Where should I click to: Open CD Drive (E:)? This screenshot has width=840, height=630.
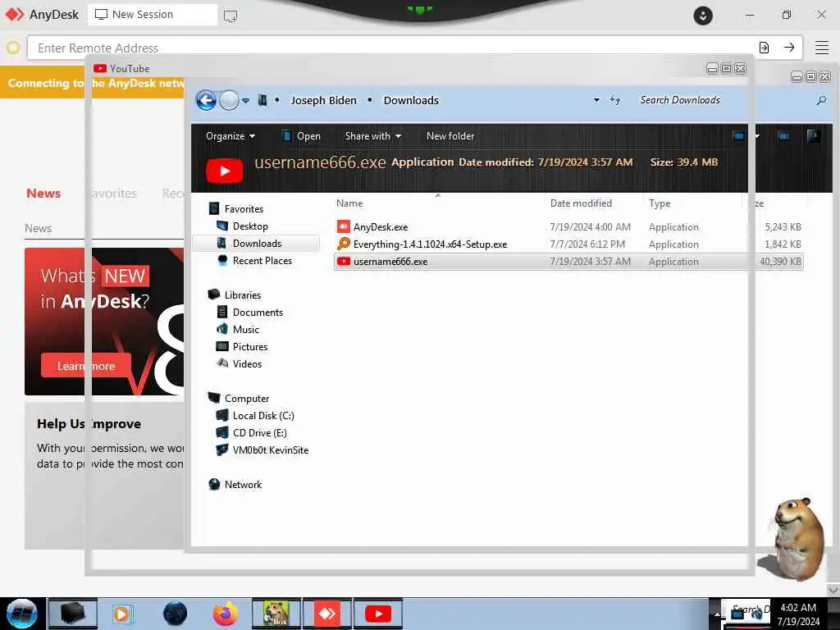259,433
